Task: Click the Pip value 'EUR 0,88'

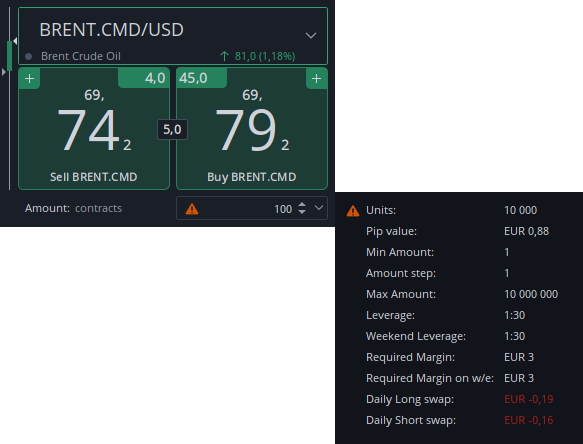Action: pos(526,231)
